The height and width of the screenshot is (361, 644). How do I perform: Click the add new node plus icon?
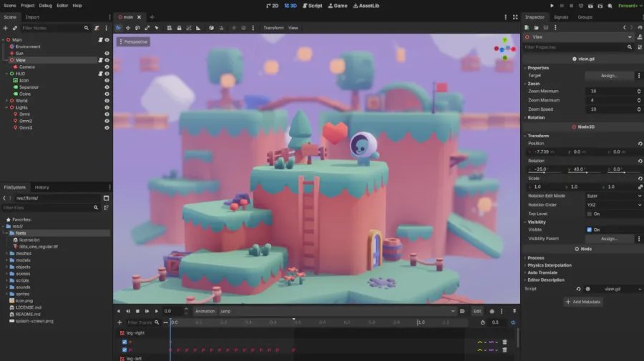(x=5, y=28)
